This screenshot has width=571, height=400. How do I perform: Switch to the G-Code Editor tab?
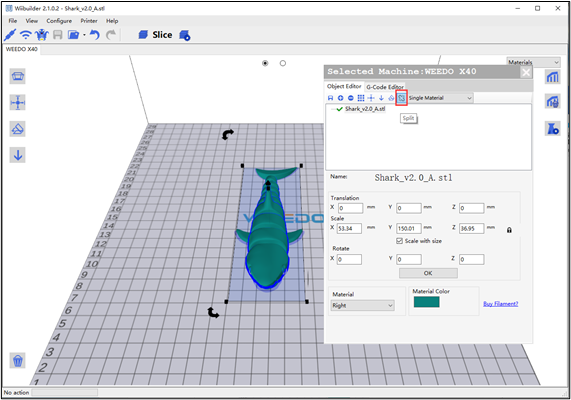(385, 87)
